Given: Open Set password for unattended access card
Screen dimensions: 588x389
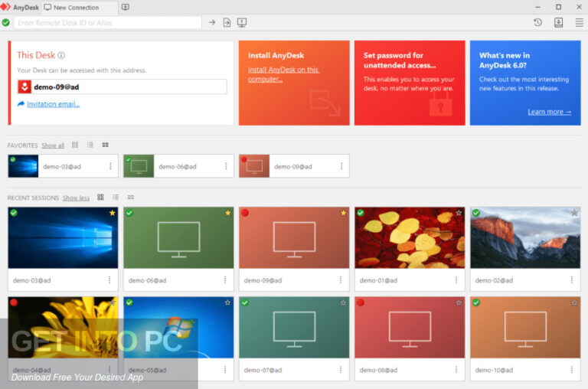Looking at the screenshot, I should (x=410, y=83).
